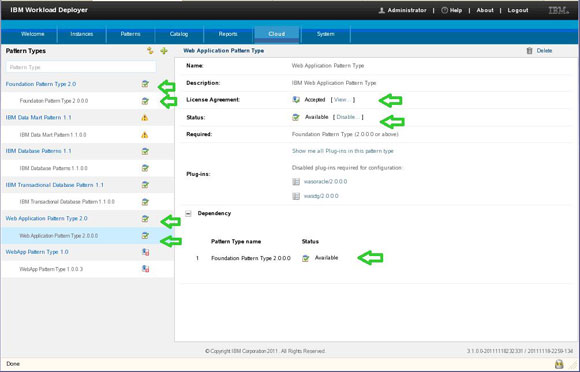Viewport: 580px width, 372px height.
Task: Click the Disable link next to Available status
Action: coord(348,117)
